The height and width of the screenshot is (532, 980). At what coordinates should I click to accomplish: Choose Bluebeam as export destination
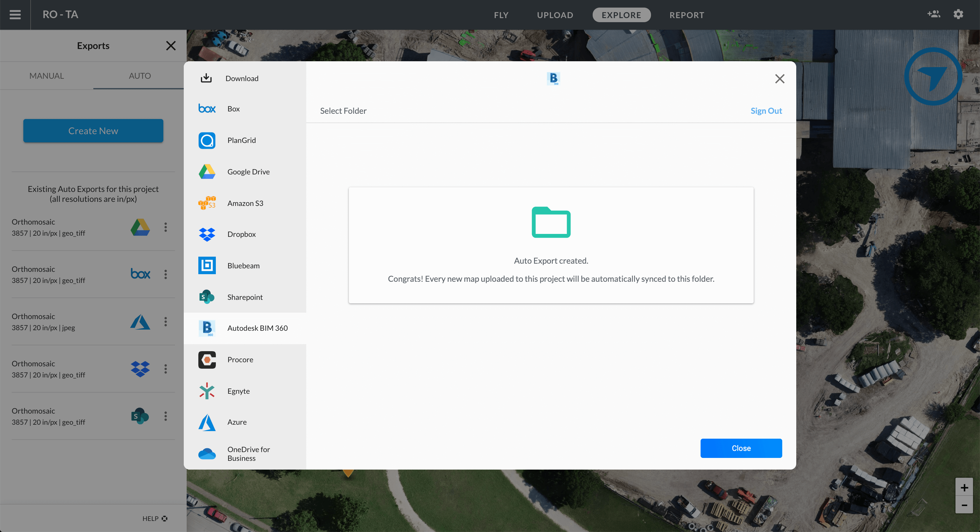click(x=245, y=266)
